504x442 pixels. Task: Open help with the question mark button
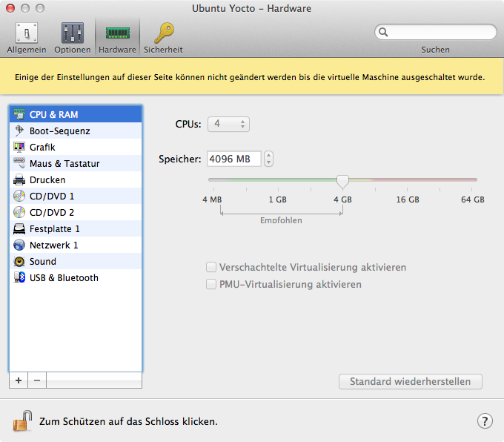pos(485,421)
